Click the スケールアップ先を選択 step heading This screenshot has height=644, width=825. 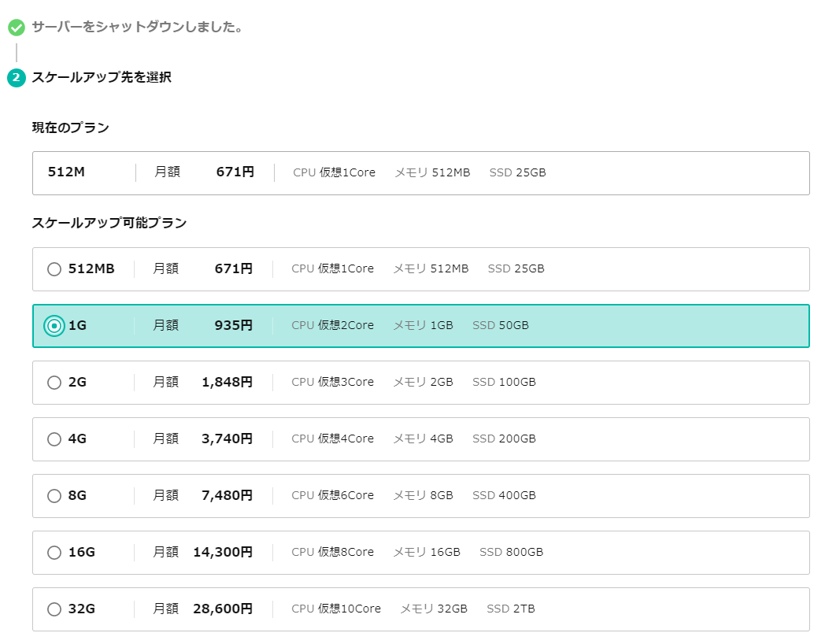point(102,77)
